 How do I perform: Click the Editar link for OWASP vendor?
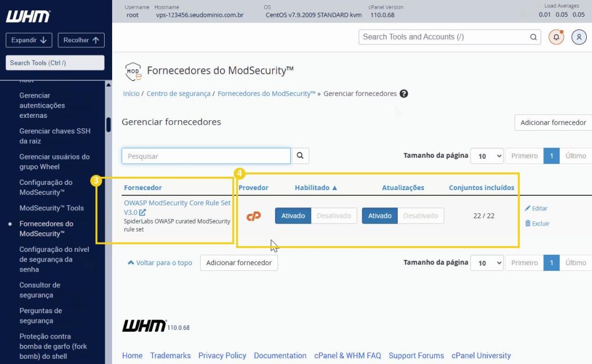[536, 208]
